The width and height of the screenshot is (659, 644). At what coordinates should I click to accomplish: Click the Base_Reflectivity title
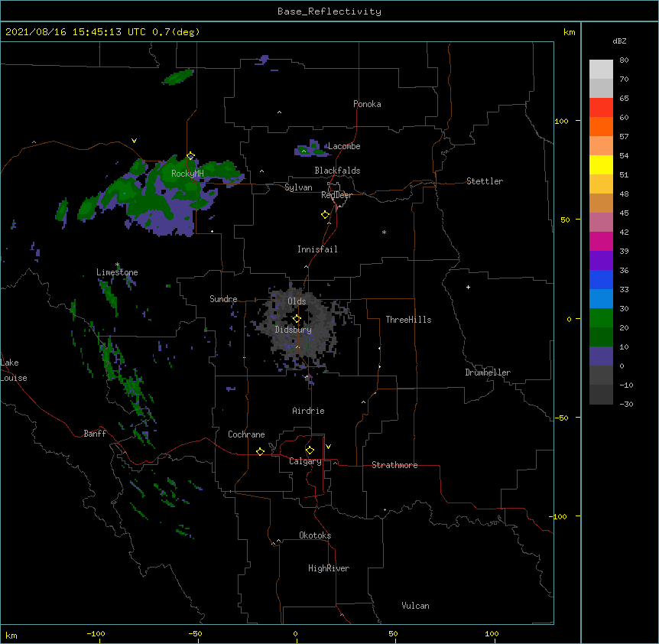pyautogui.click(x=329, y=11)
